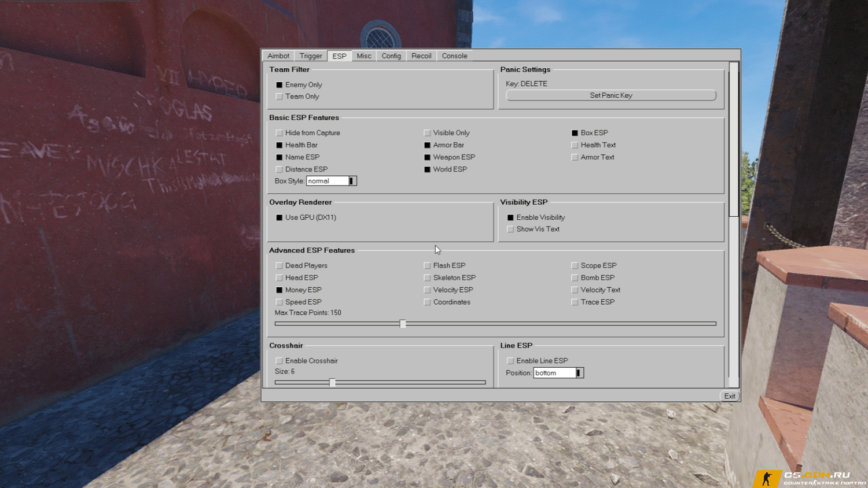Screen dimensions: 868x488
Task: Check the Show Vis Text box
Action: coord(510,230)
